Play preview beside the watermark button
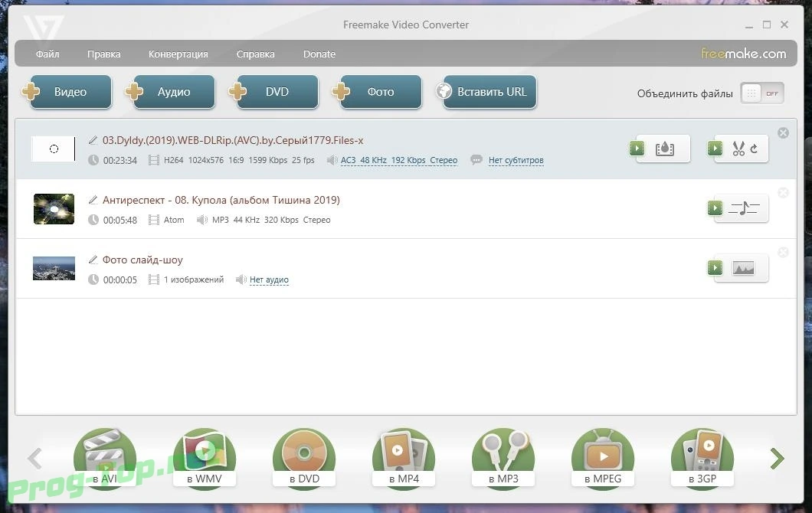The height and width of the screenshot is (513, 812). 637,149
